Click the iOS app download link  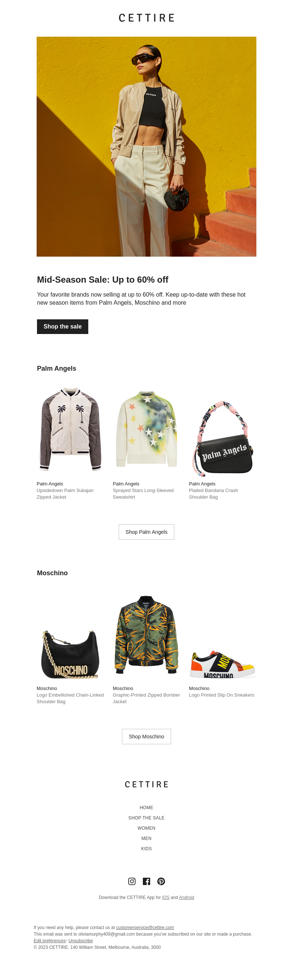[166, 898]
